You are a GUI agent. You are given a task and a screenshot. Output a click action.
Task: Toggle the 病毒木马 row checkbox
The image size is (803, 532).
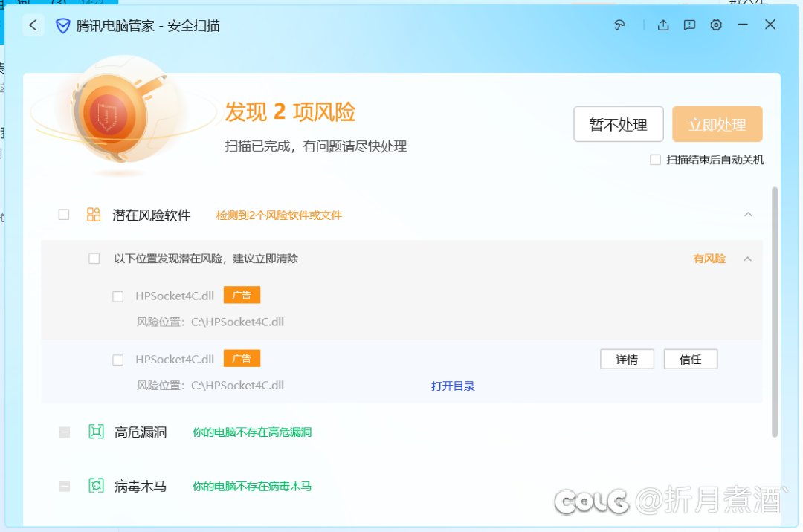[65, 486]
